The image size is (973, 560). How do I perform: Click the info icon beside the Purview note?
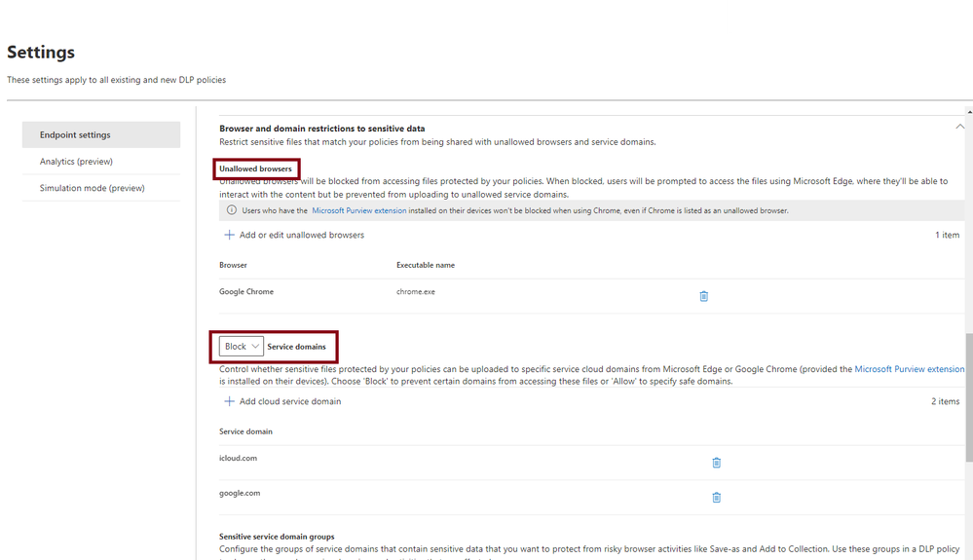point(232,210)
